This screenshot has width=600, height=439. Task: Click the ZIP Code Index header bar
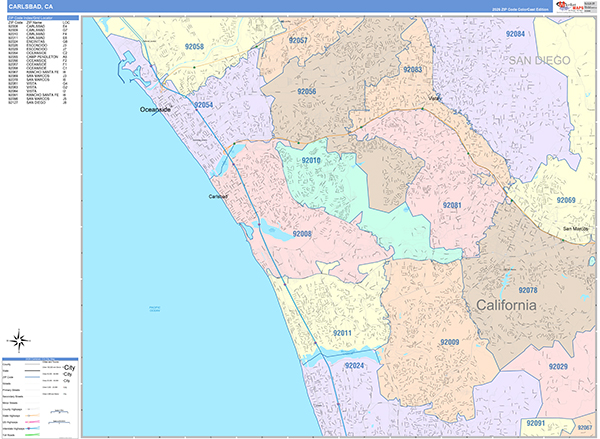(x=40, y=16)
